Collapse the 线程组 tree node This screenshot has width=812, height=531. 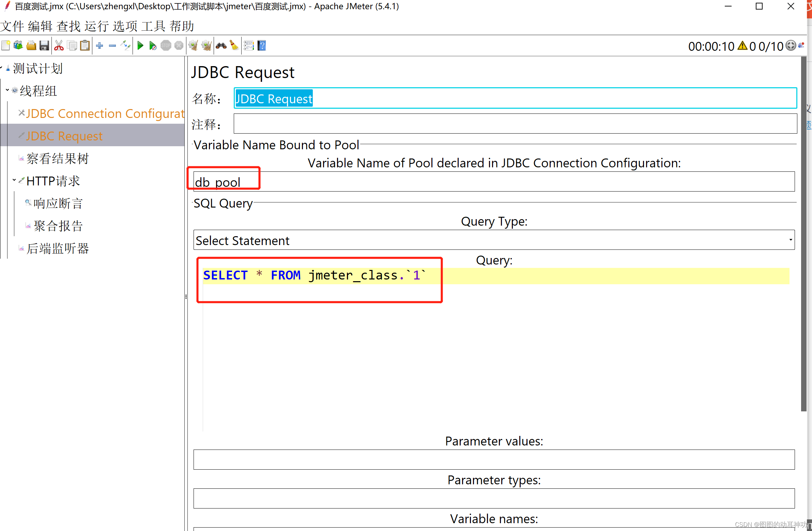click(7, 90)
